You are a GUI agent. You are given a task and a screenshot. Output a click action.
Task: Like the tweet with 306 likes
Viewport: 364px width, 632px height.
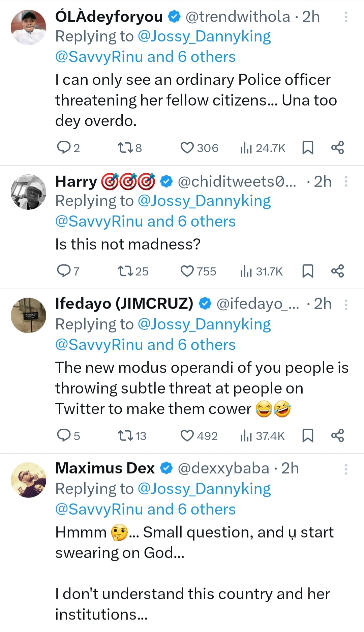(x=187, y=148)
